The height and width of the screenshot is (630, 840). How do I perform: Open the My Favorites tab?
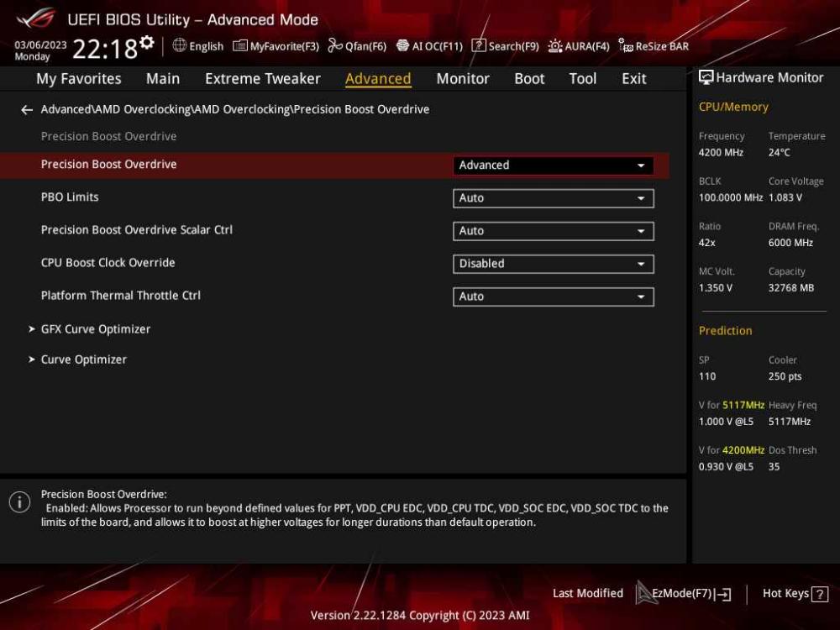(79, 79)
